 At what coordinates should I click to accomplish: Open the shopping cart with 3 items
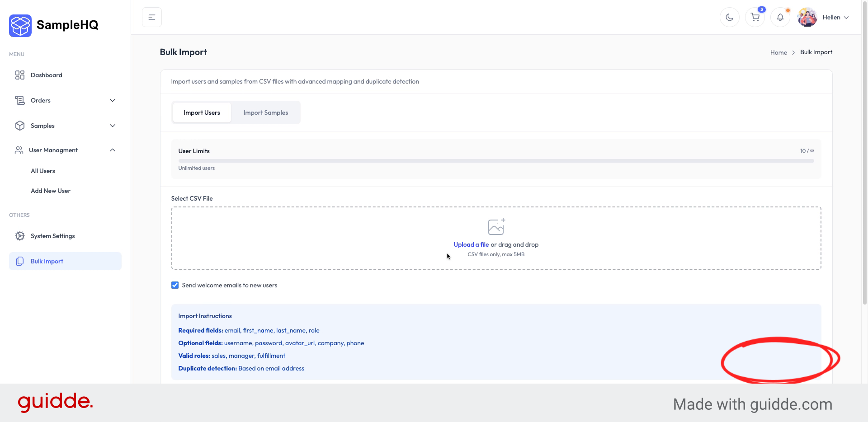[x=755, y=17]
